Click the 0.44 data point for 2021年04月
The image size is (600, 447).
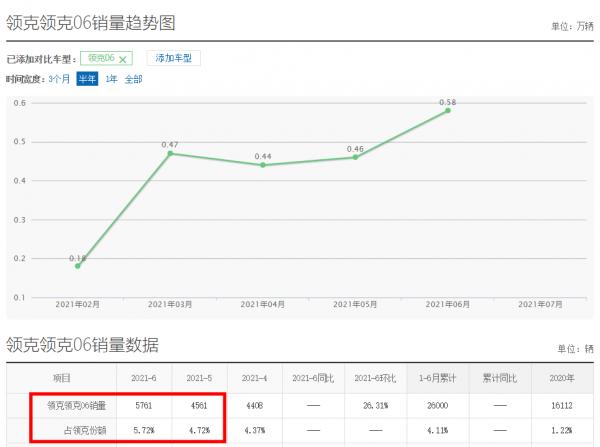tap(263, 165)
